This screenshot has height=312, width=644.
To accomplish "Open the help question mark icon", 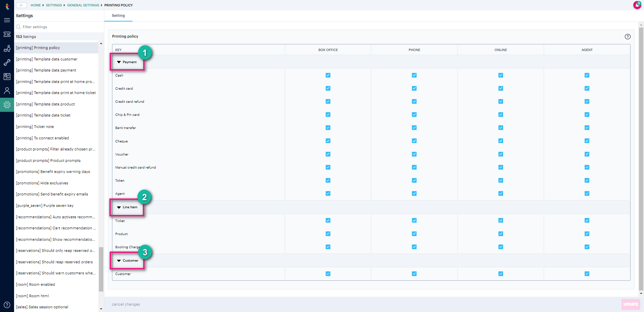I will [x=7, y=305].
